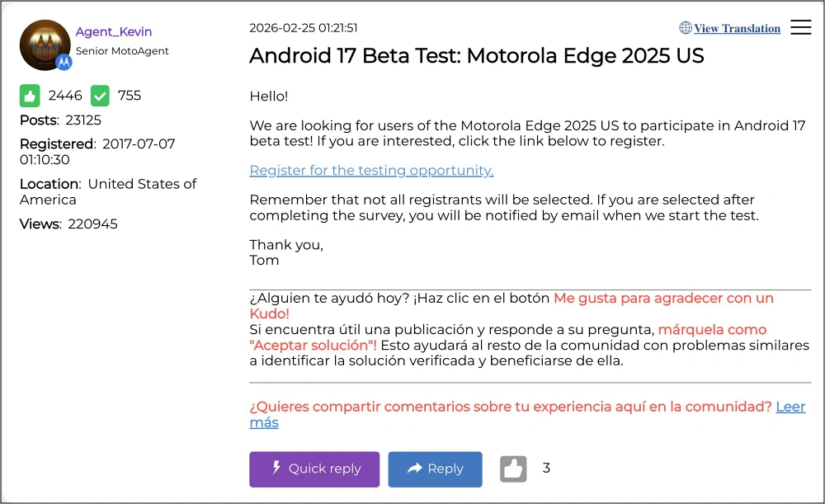Click the green checkmark solutions badge
Screen dimensions: 825x504
(100, 96)
